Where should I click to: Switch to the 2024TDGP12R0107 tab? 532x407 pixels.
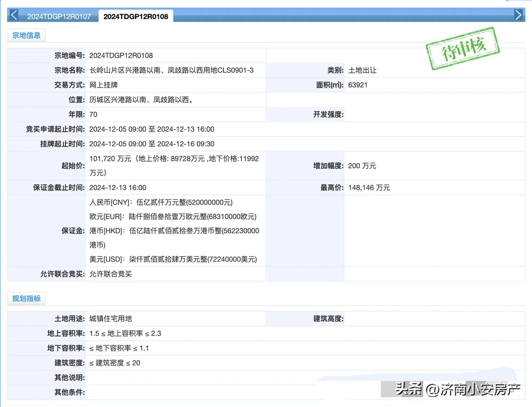coord(59,17)
